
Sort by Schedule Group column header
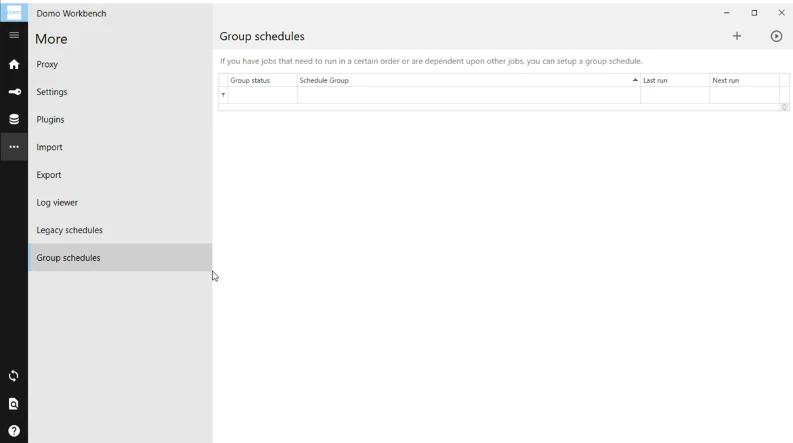pos(468,80)
